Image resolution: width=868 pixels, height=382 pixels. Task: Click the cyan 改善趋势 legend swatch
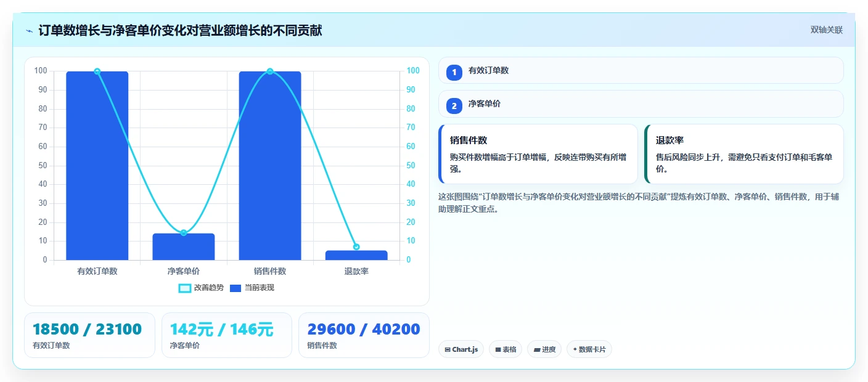pyautogui.click(x=184, y=288)
